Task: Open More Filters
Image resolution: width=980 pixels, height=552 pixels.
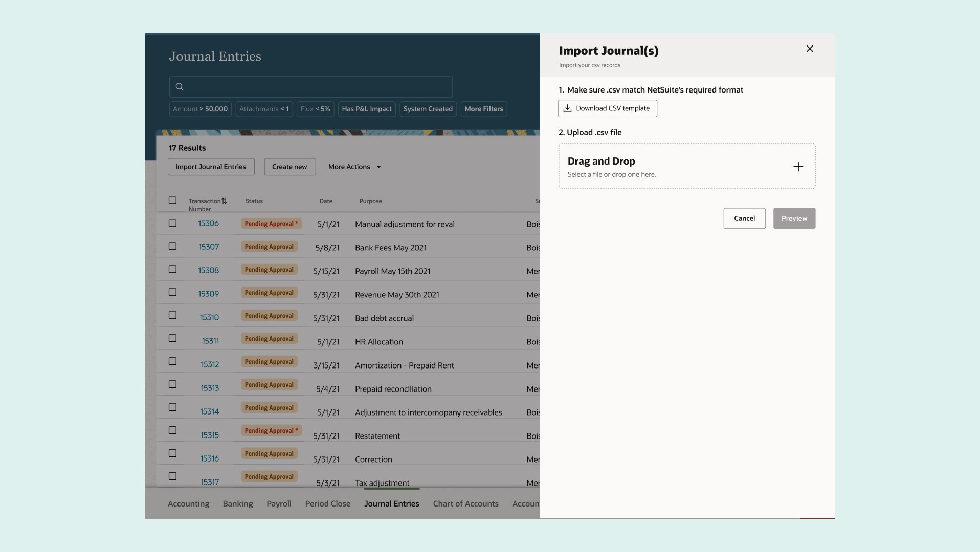Action: (484, 109)
